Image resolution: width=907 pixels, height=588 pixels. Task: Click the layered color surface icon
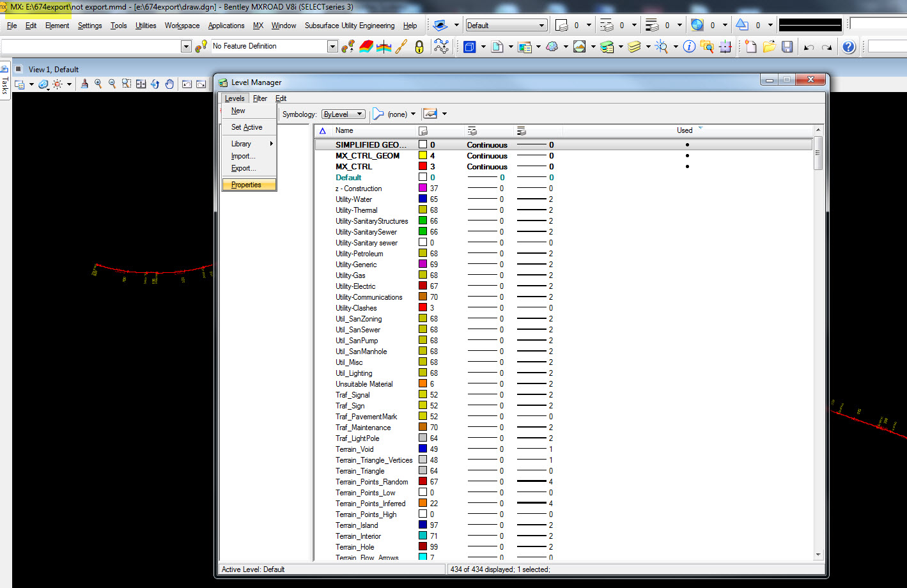[366, 47]
